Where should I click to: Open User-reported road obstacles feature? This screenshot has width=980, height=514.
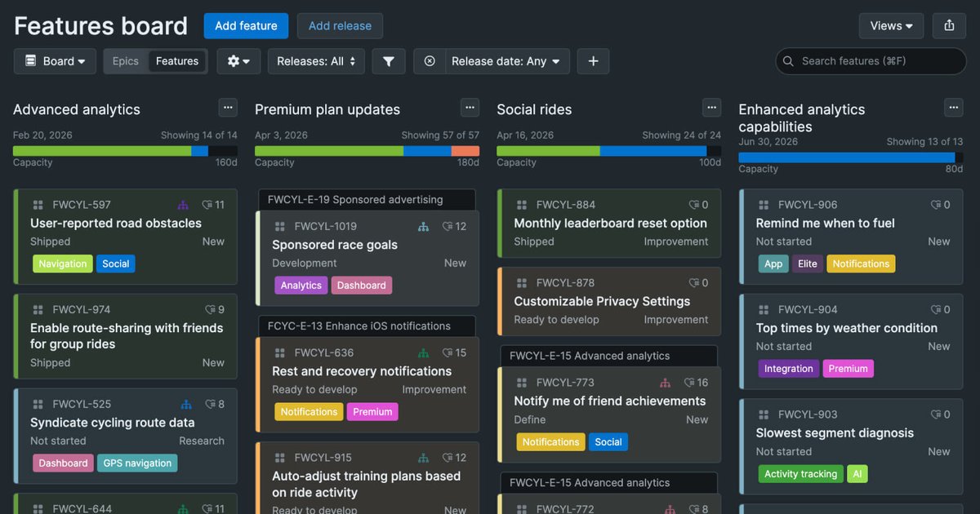click(x=116, y=223)
